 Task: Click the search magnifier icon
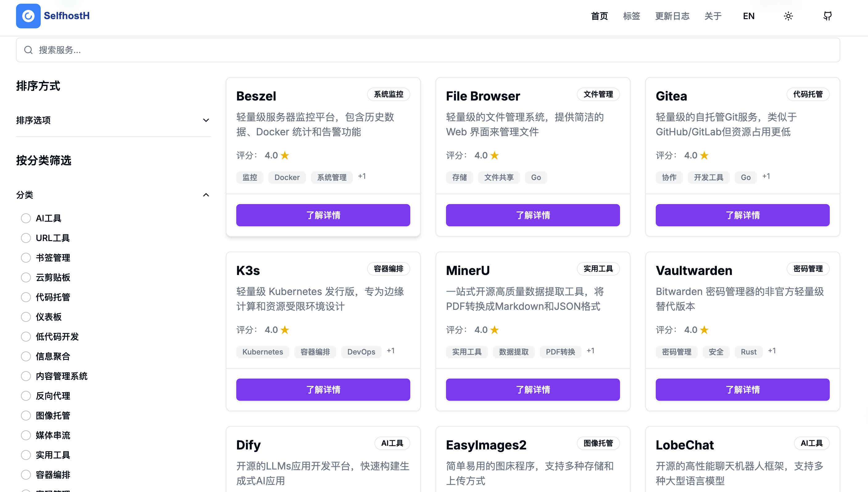pyautogui.click(x=28, y=50)
